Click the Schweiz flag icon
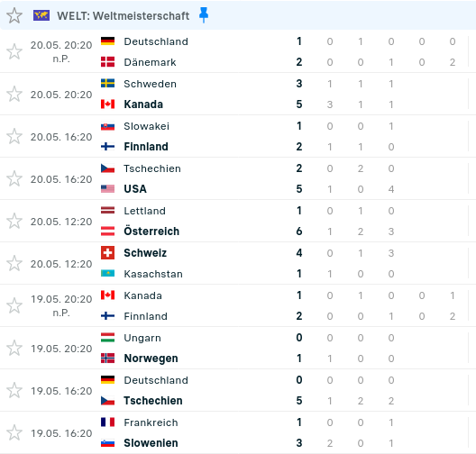This screenshot has width=476, height=454. 108,253
